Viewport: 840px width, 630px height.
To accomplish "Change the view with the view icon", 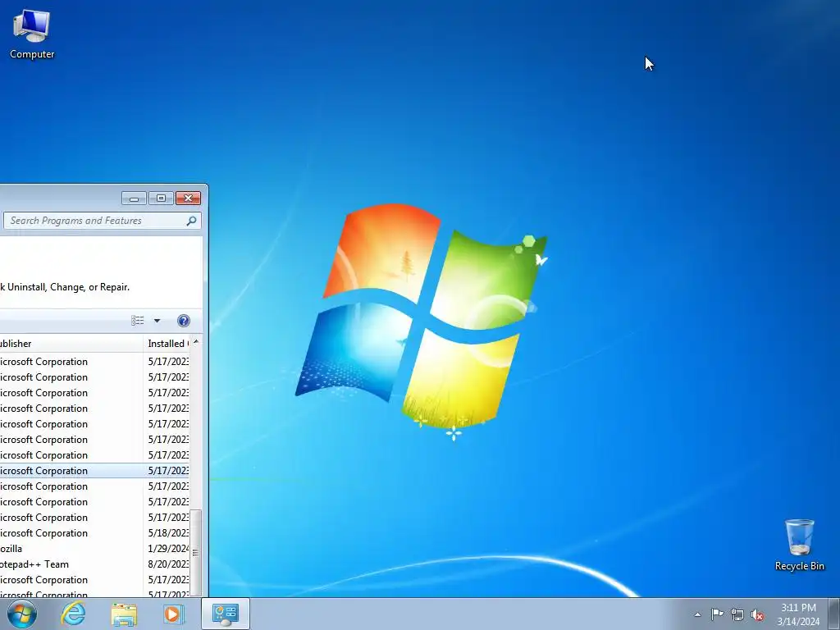I will 137,321.
